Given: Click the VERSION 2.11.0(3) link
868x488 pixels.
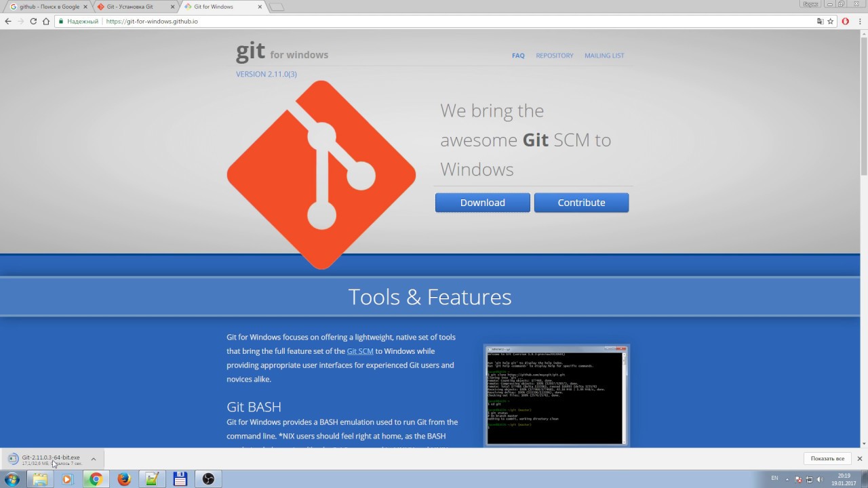Looking at the screenshot, I should tap(267, 74).
